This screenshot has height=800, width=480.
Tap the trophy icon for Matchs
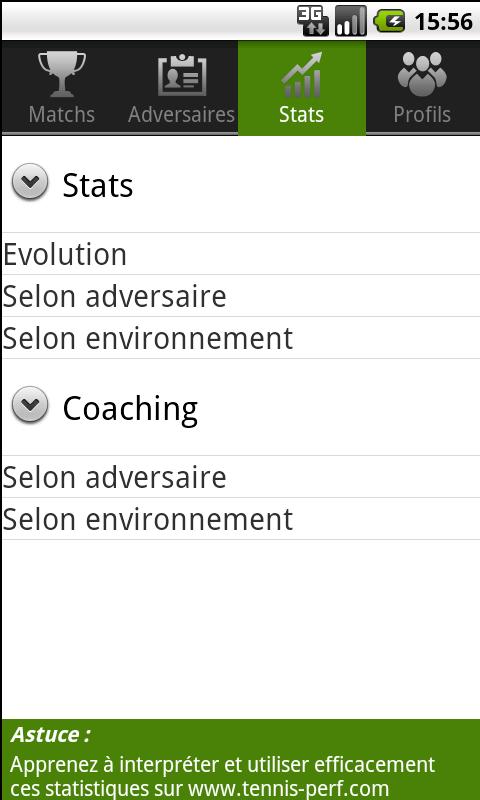(x=62, y=73)
